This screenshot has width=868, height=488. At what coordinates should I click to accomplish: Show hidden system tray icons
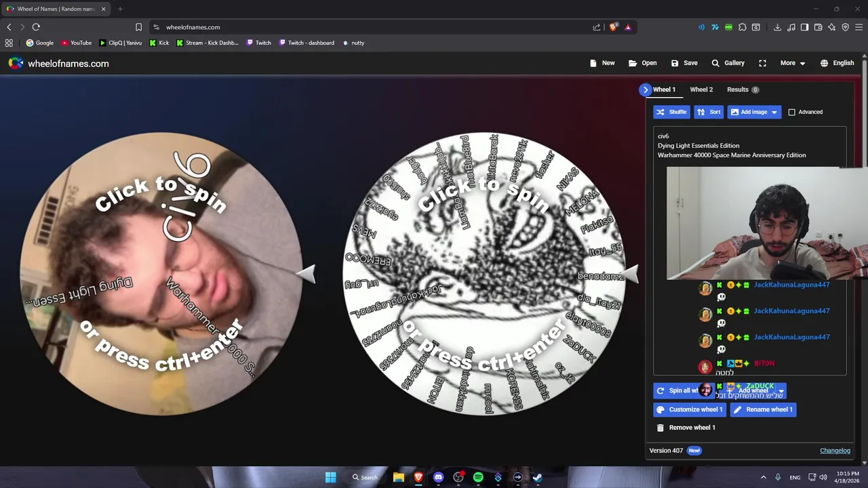click(763, 477)
